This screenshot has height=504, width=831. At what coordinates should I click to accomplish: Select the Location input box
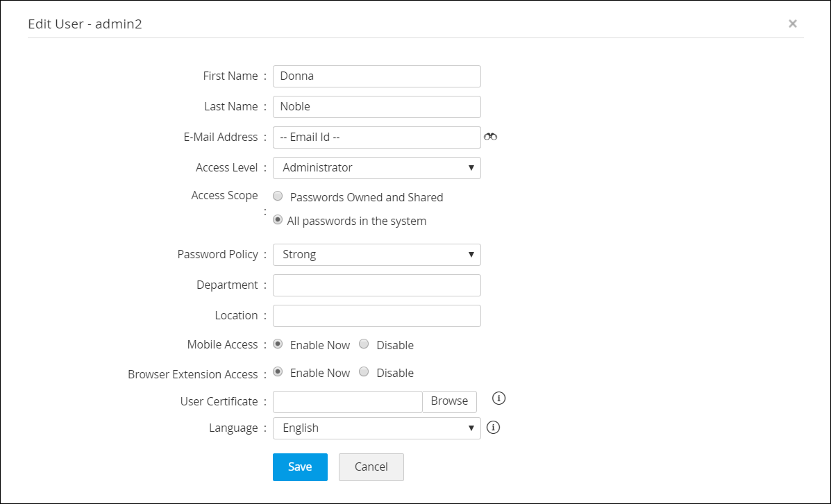376,316
